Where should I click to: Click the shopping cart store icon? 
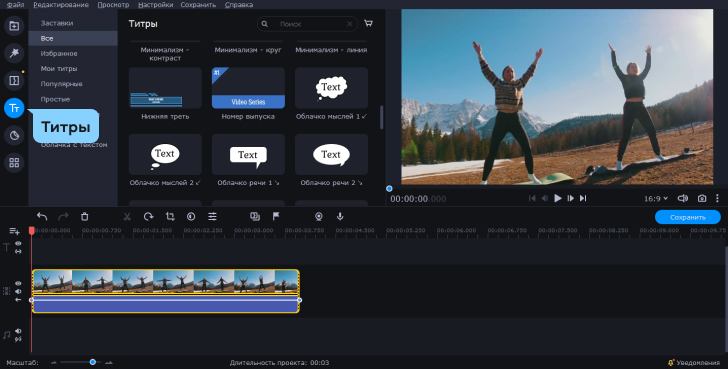tap(368, 23)
